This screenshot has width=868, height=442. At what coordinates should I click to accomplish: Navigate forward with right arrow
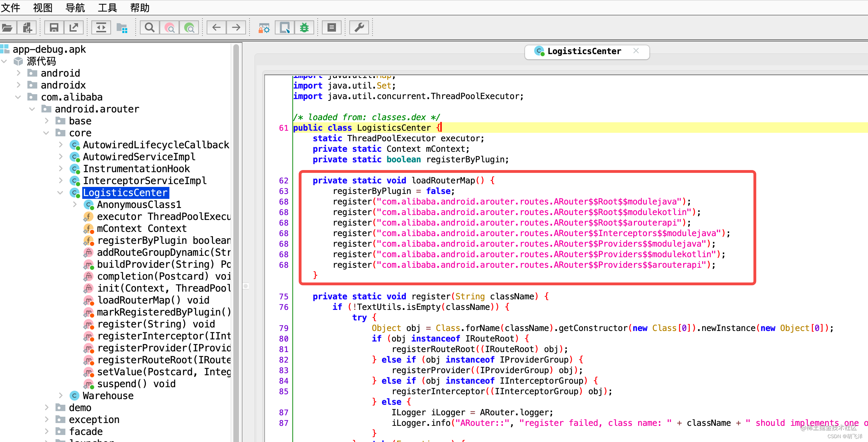236,27
